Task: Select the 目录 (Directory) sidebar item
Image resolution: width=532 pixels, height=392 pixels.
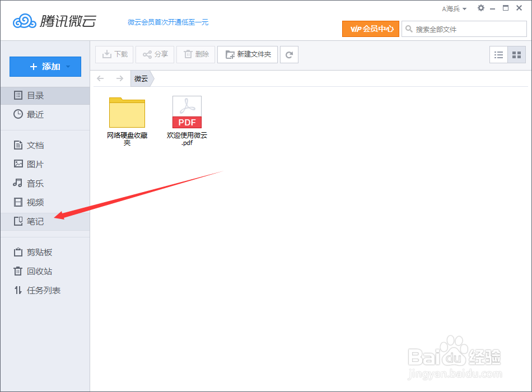Action: 34,95
